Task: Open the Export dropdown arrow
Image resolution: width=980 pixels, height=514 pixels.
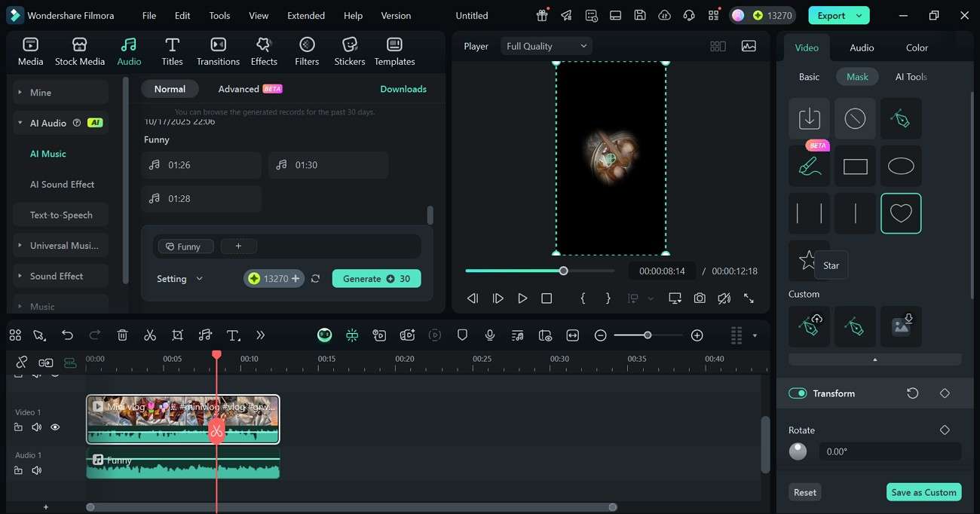Action: [859, 15]
